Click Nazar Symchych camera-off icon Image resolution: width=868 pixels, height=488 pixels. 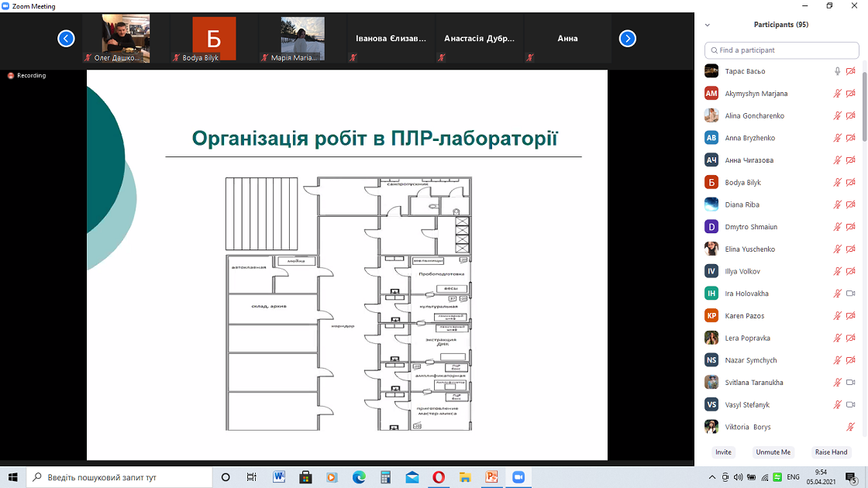pyautogui.click(x=851, y=360)
